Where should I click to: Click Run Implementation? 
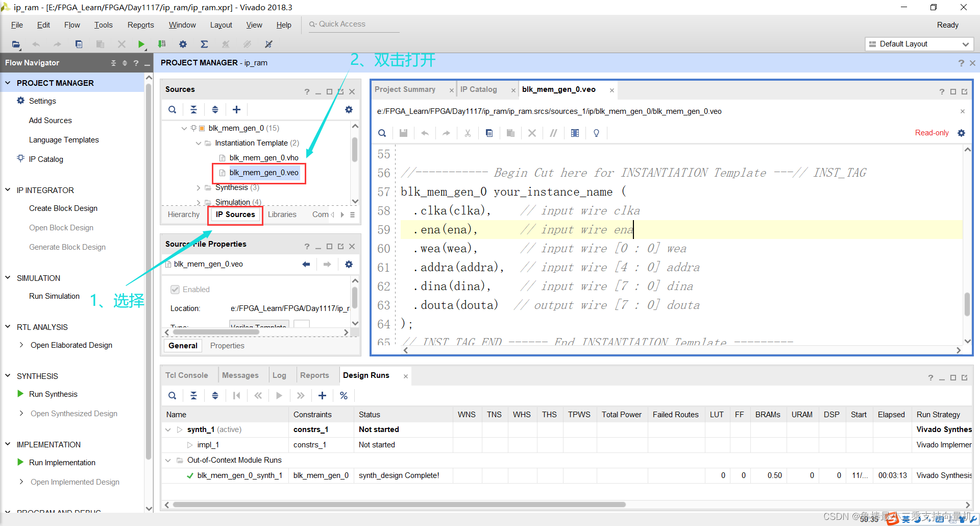pos(62,463)
